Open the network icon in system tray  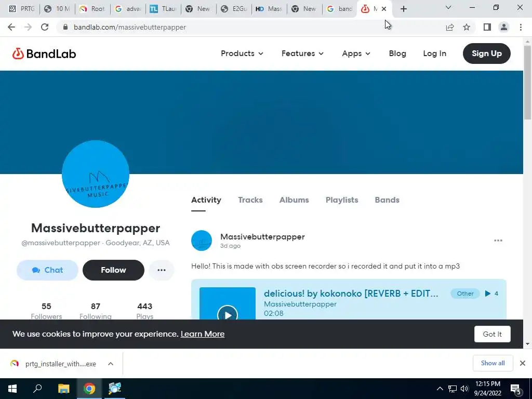coord(453,389)
